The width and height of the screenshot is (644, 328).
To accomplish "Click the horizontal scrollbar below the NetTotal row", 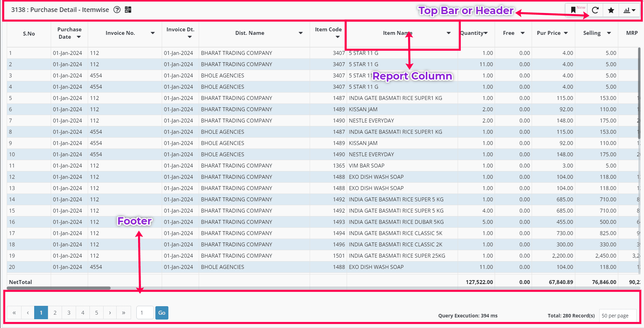I will pos(59,288).
